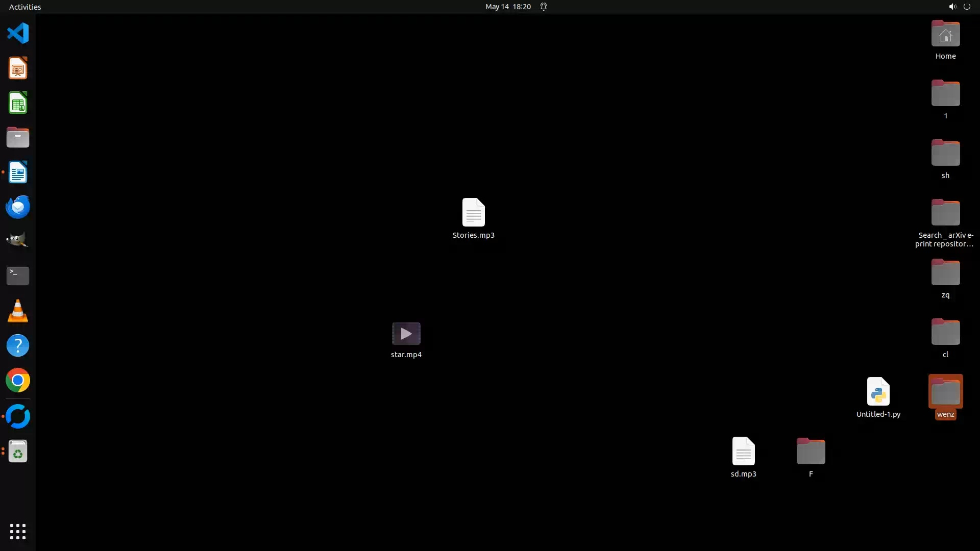Viewport: 980px width, 551px height.
Task: Select the Untitled-1.py Python file
Action: point(878,392)
